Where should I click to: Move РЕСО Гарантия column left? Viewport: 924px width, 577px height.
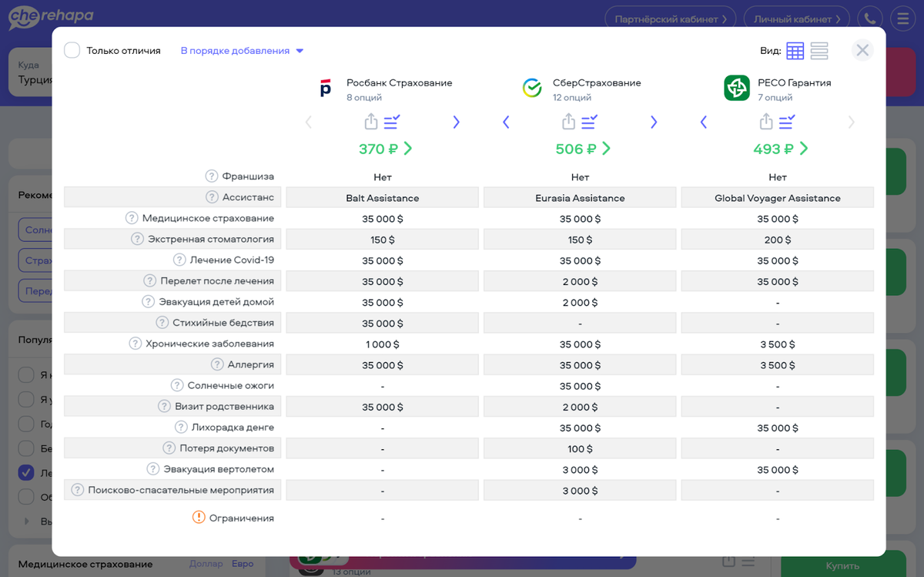[703, 122]
